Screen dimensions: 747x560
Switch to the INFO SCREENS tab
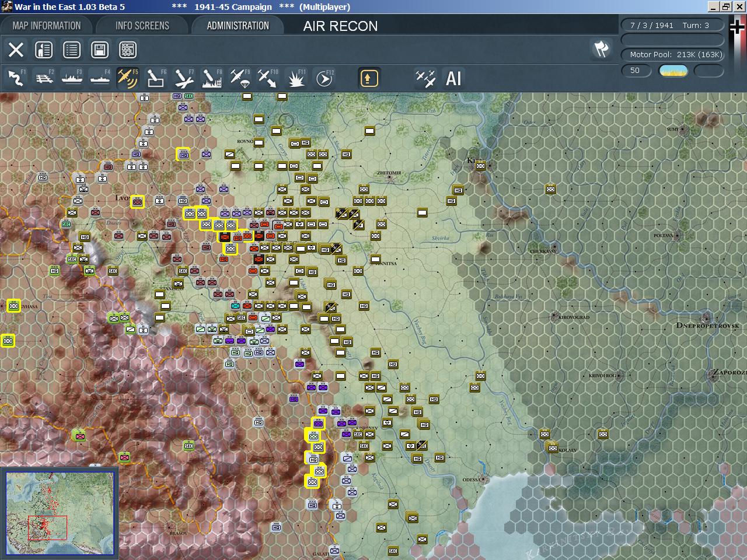pyautogui.click(x=142, y=26)
